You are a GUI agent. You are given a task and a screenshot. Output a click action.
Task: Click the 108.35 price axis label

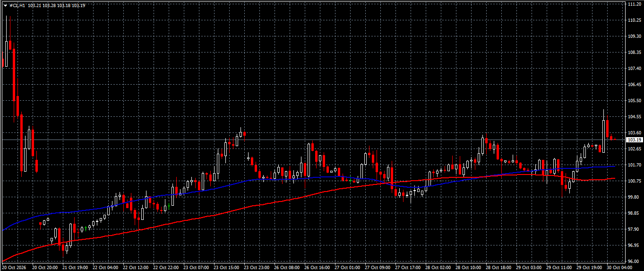634,52
